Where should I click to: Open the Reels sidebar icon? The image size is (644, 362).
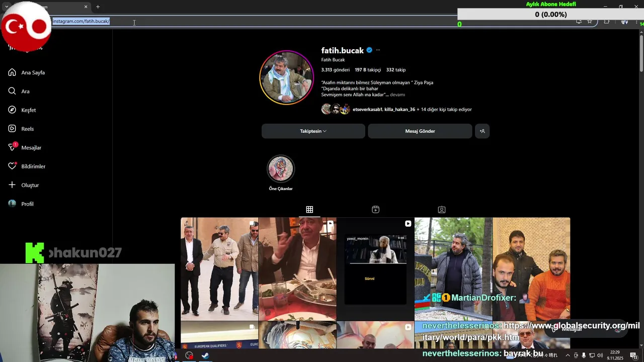coord(12,129)
